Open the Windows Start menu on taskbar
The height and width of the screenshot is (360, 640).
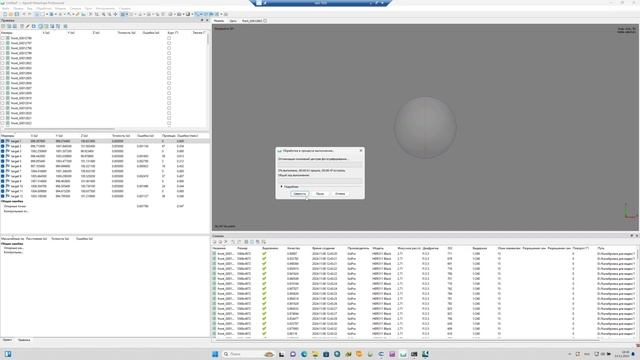[215, 354]
